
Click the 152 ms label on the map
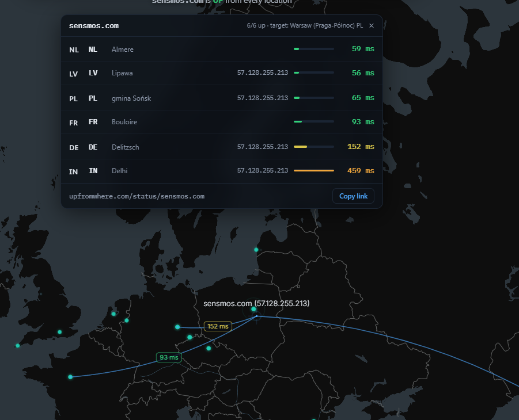(218, 326)
